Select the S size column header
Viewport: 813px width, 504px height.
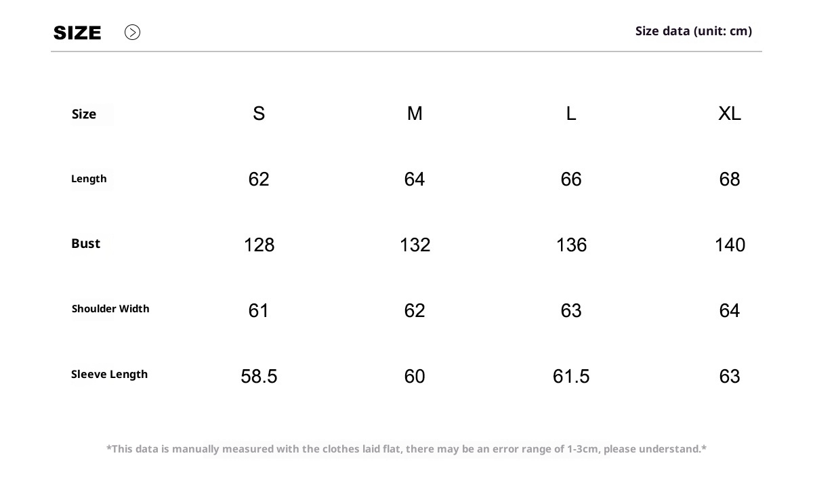pos(259,114)
